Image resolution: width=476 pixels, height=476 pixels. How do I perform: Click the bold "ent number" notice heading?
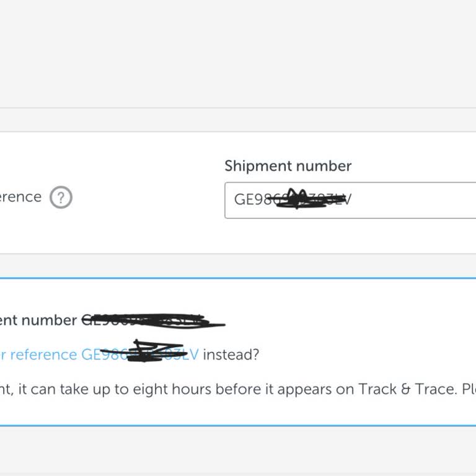pos(38,320)
